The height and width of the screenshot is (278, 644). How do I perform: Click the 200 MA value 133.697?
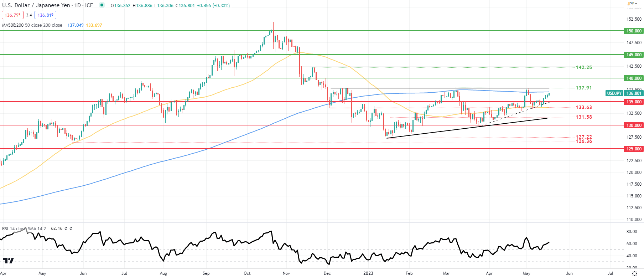(94, 25)
